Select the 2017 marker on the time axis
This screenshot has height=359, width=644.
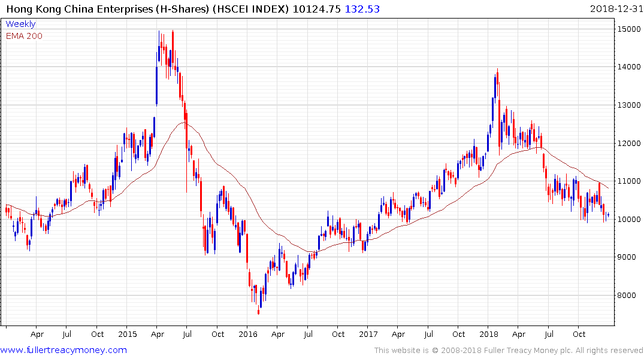(369, 334)
